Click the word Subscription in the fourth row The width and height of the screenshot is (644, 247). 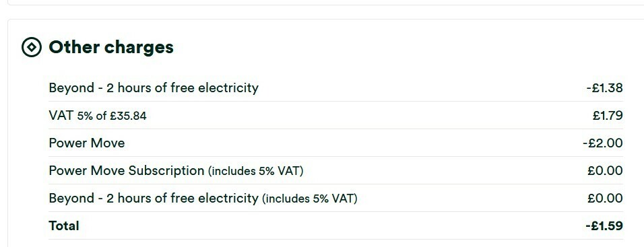tap(166, 171)
